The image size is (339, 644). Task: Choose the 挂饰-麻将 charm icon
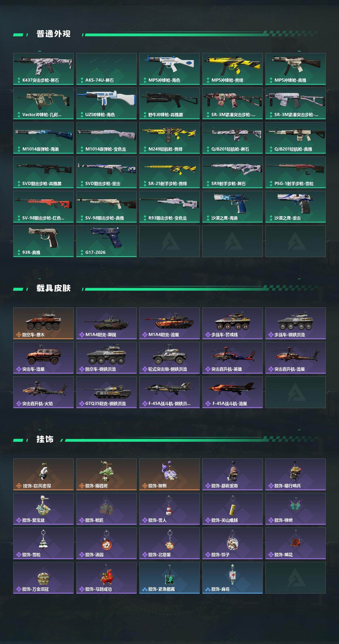tap(233, 578)
